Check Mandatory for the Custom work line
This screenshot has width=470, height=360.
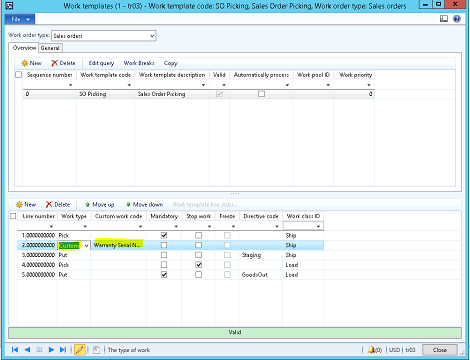(164, 245)
